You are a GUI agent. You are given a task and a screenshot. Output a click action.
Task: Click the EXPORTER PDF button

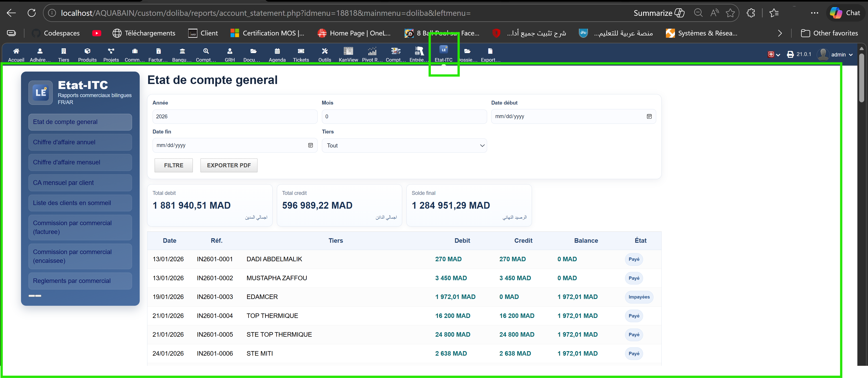(229, 165)
